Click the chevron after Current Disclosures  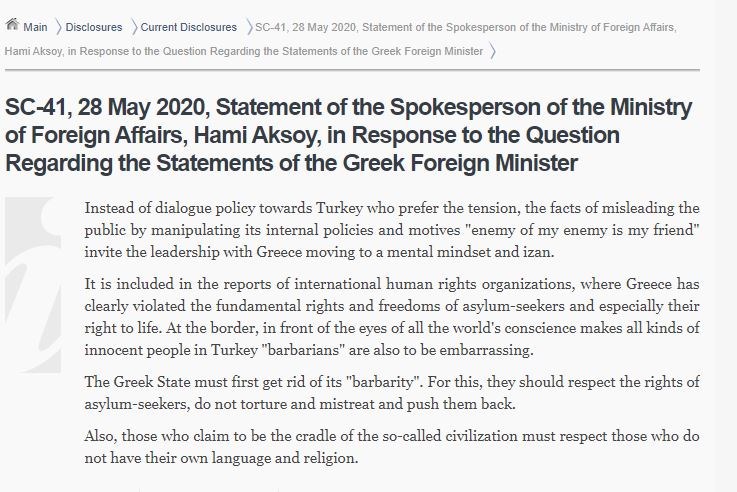(247, 27)
